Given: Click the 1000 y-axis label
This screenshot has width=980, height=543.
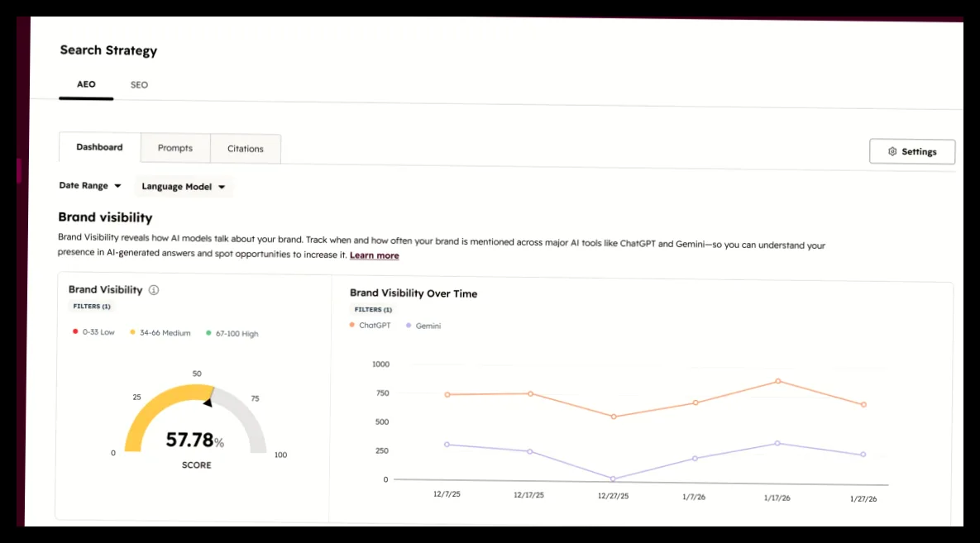Looking at the screenshot, I should point(380,364).
